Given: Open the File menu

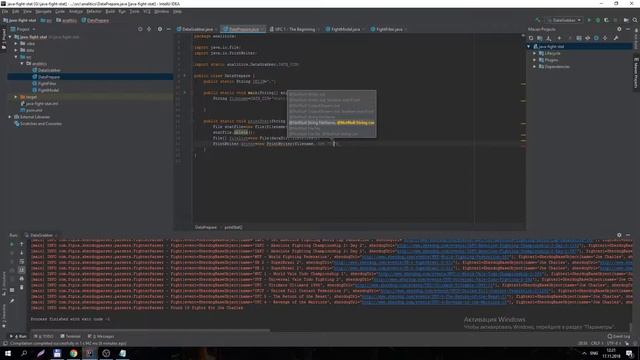Looking at the screenshot, I should 5,11.
